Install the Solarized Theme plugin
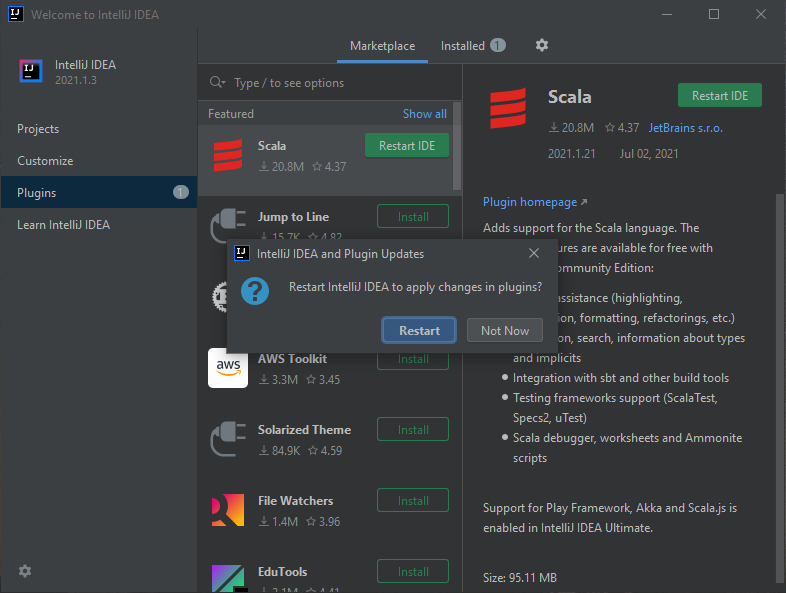This screenshot has width=786, height=593. tap(413, 430)
